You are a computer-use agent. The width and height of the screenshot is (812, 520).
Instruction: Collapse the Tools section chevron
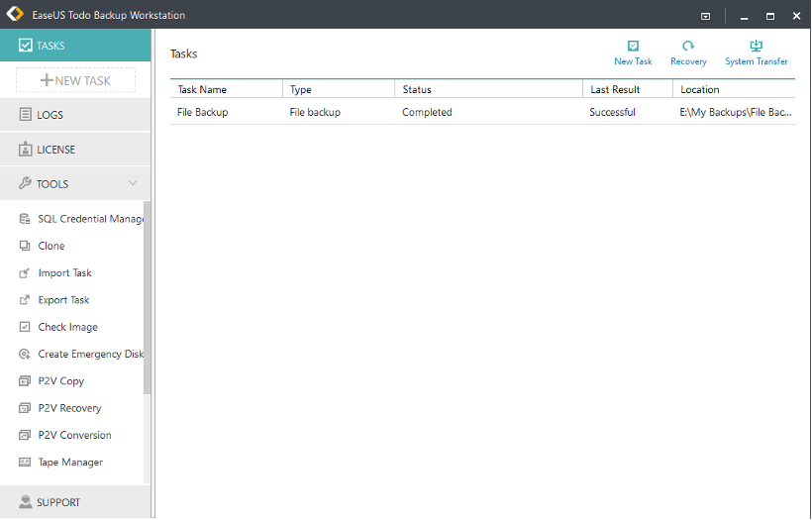(x=133, y=183)
